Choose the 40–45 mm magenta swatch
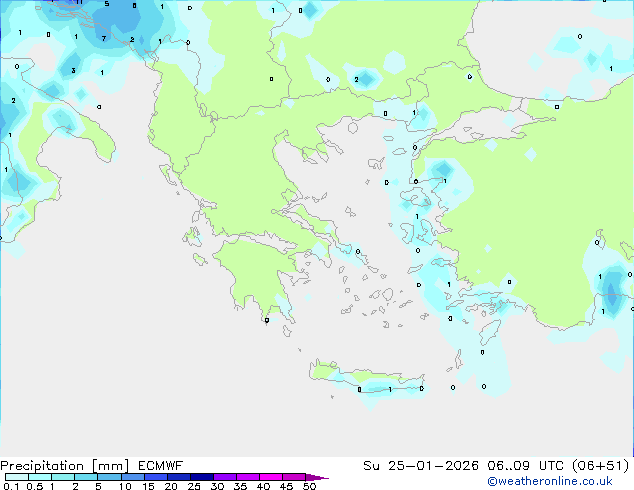 coord(271,477)
